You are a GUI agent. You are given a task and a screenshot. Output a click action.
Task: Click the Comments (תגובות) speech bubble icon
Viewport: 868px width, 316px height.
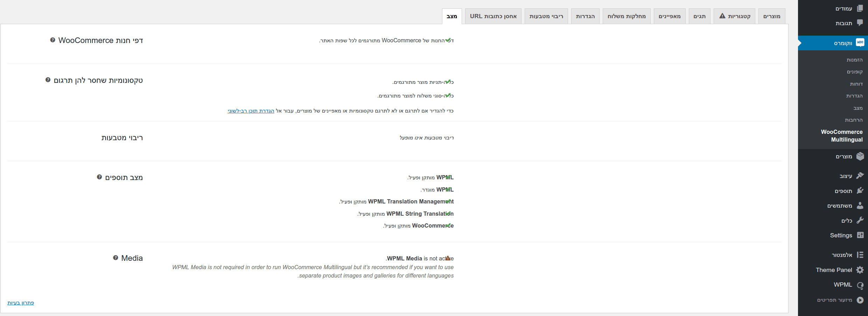[860, 23]
